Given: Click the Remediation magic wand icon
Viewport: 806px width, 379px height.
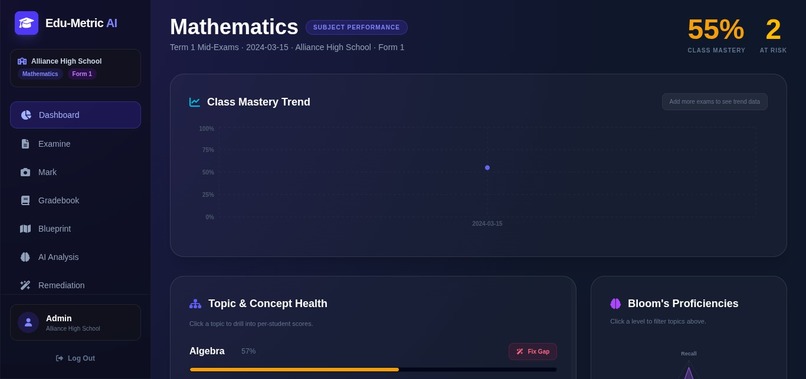Looking at the screenshot, I should pyautogui.click(x=25, y=285).
